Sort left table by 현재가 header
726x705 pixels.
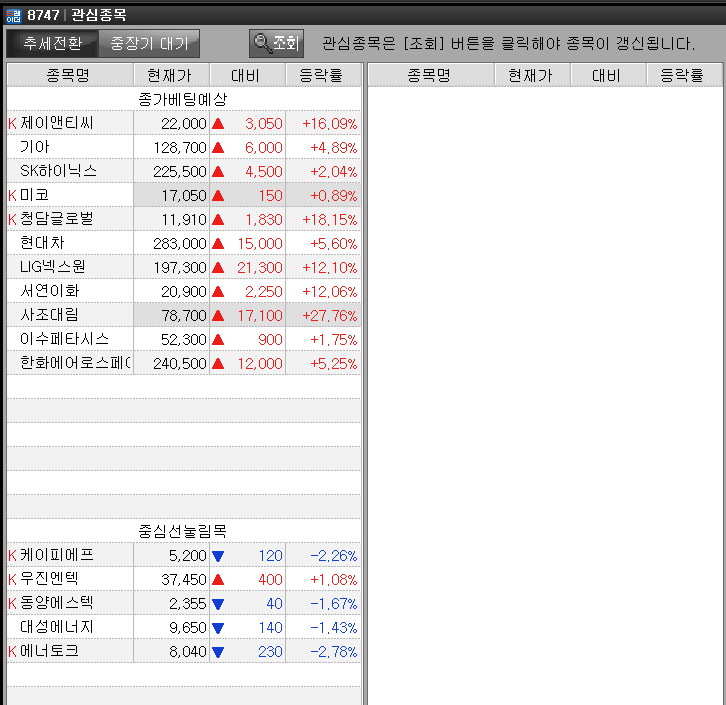[171, 75]
